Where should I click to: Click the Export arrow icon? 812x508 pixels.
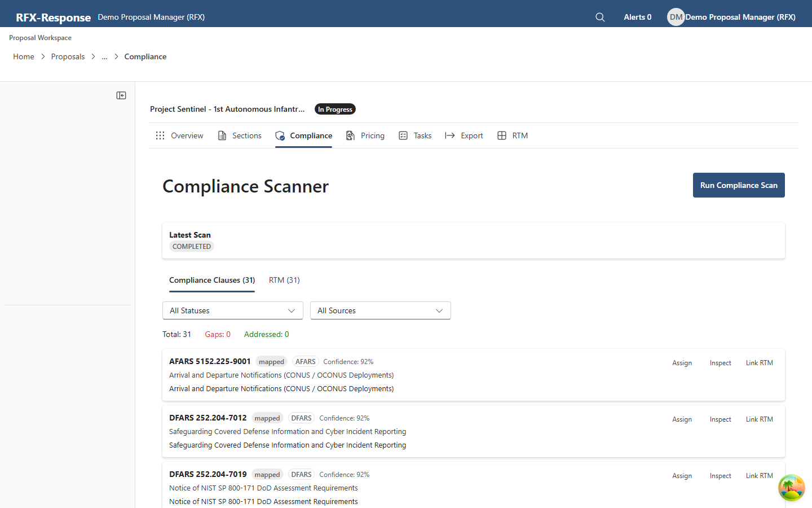point(449,135)
